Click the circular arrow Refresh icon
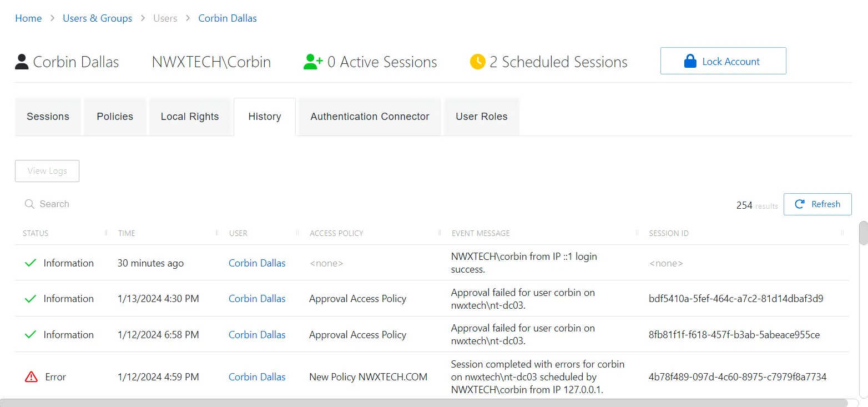 point(800,204)
